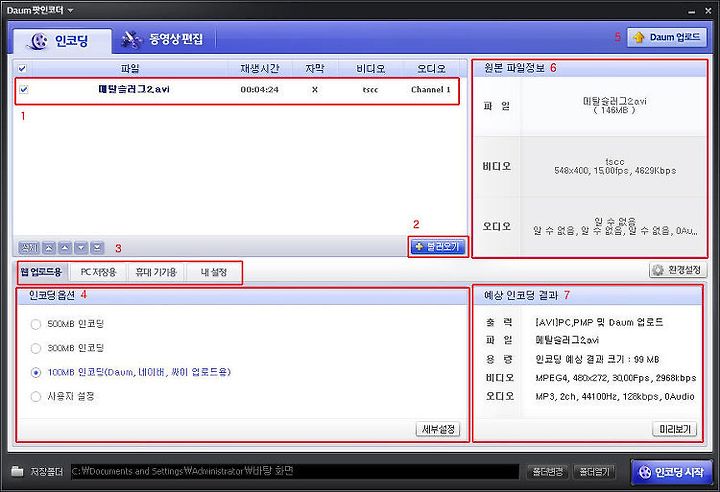Viewport: 720px width, 492px height.
Task: Click the 파일 column header
Action: 130,68
